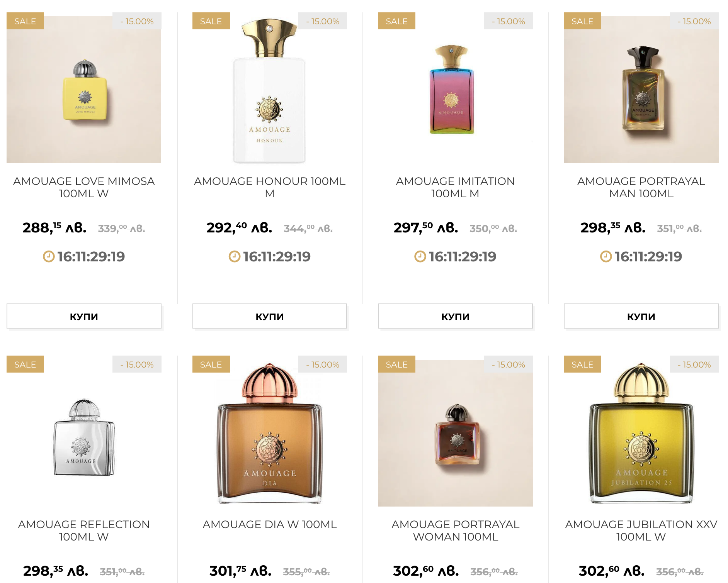Image resolution: width=728 pixels, height=583 pixels.
Task: Buy Amouage Love Mimosa with КУПИ button
Action: pyautogui.click(x=84, y=316)
